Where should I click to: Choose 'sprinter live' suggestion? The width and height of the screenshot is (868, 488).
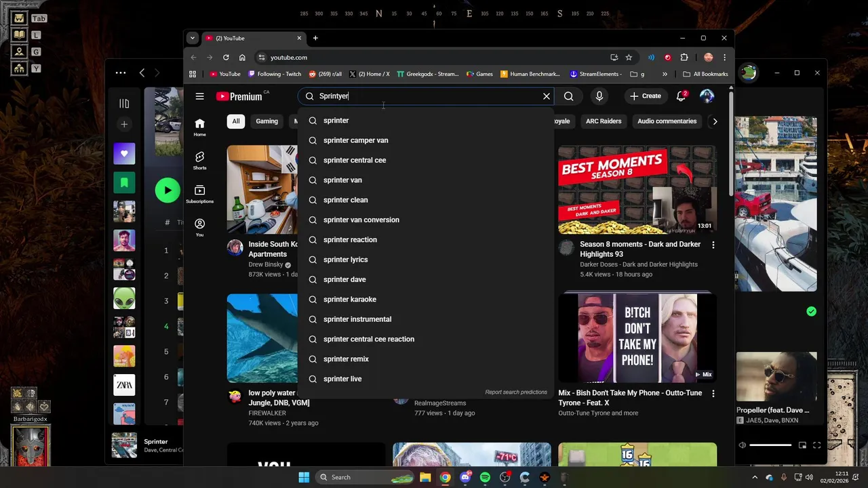coord(425,379)
